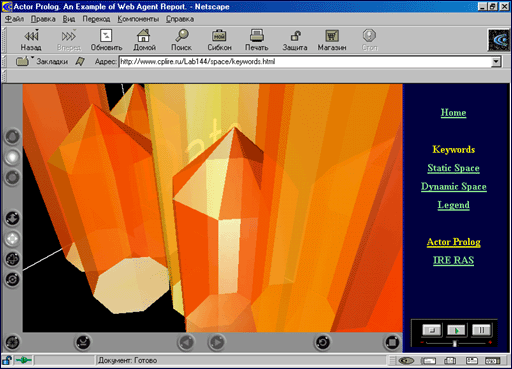Open the Actor Prolog link

454,242
